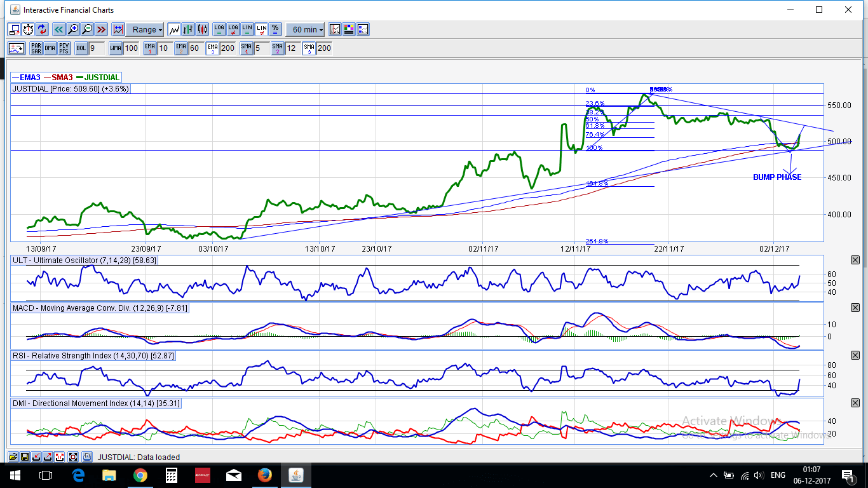Open the color palette settings icon
This screenshot has width=868, height=488.
tap(349, 30)
